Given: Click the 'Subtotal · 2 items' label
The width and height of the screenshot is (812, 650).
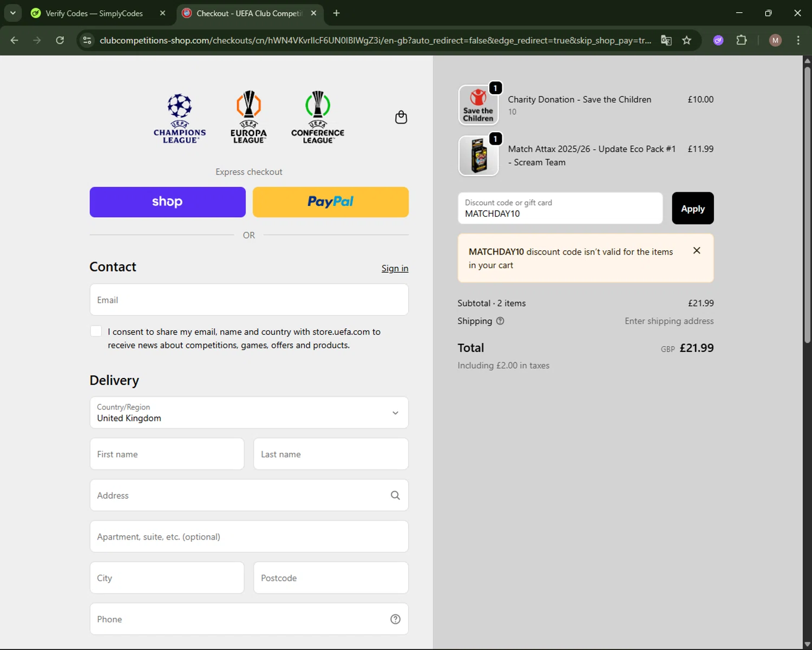Looking at the screenshot, I should (492, 303).
